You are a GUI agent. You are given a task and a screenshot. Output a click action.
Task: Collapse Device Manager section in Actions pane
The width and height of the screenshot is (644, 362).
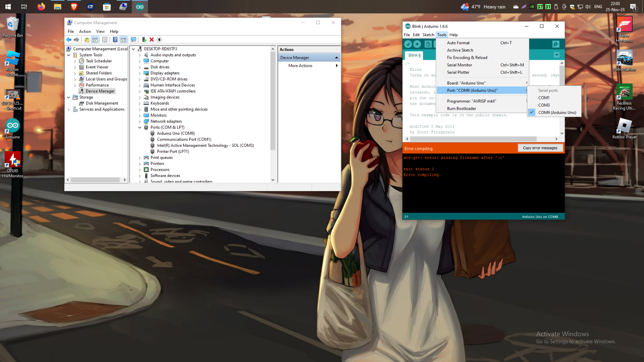point(336,58)
